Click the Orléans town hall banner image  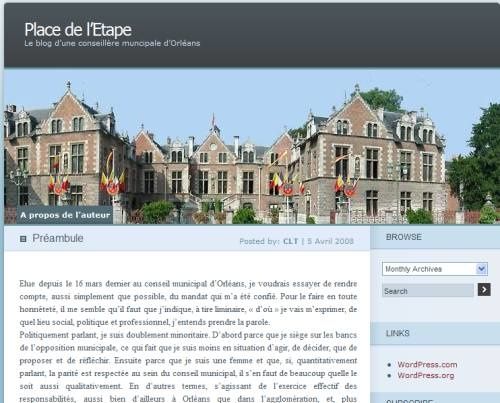[252, 146]
